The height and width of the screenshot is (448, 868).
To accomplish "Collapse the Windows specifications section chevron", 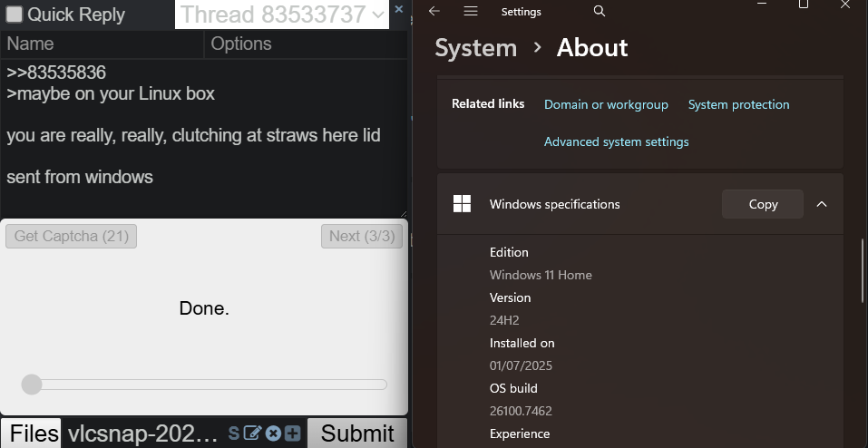I will (822, 204).
